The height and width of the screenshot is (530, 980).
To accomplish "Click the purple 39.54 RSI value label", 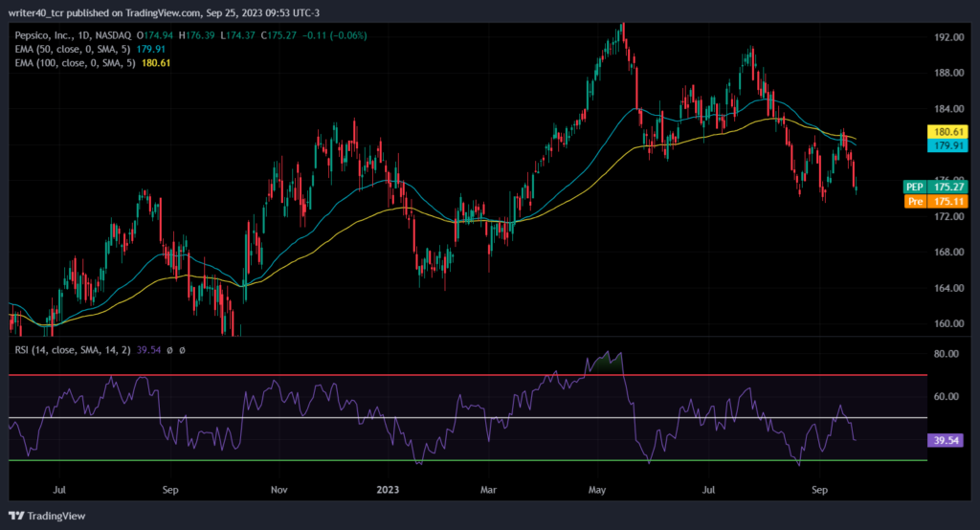I will (946, 441).
